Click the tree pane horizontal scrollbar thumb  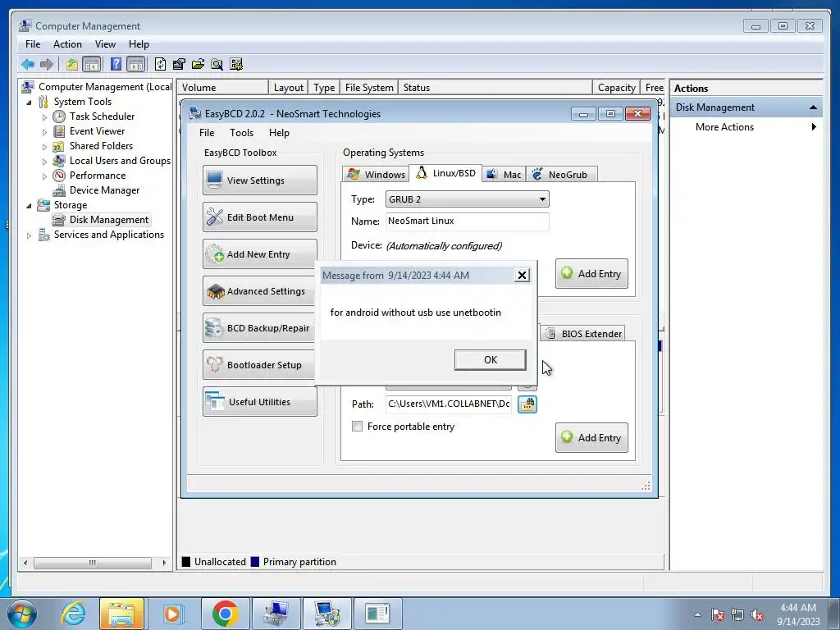click(92, 563)
